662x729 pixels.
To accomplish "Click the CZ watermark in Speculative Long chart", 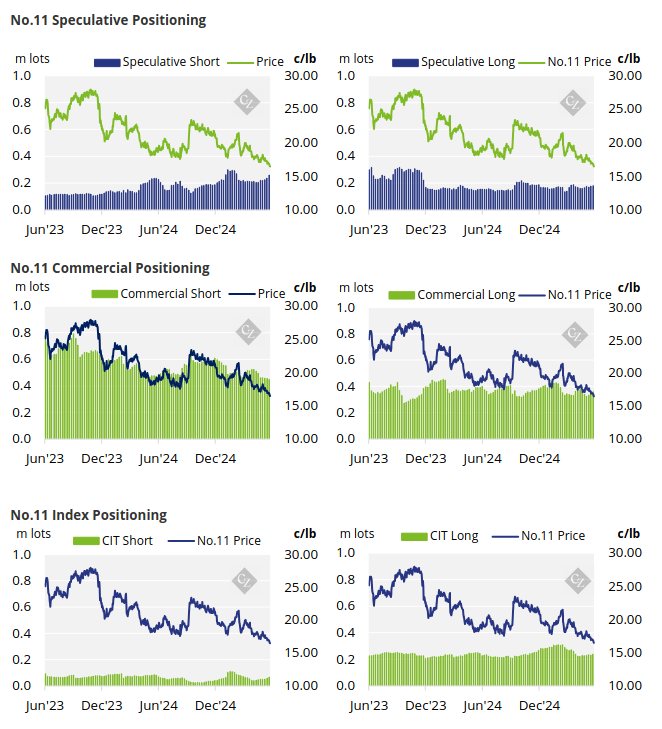I will (x=572, y=102).
